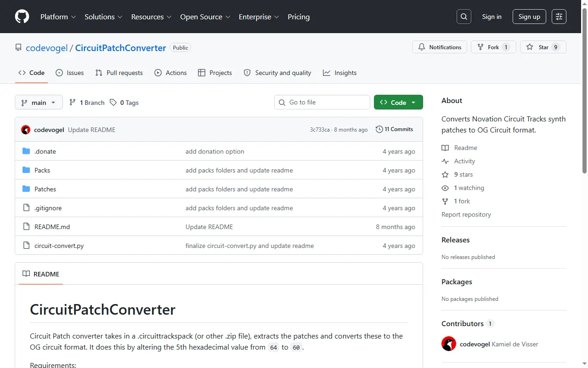Viewport: 588px width, 368px height.
Task: Click the branch icon beside 1 Branch
Action: pyautogui.click(x=73, y=103)
